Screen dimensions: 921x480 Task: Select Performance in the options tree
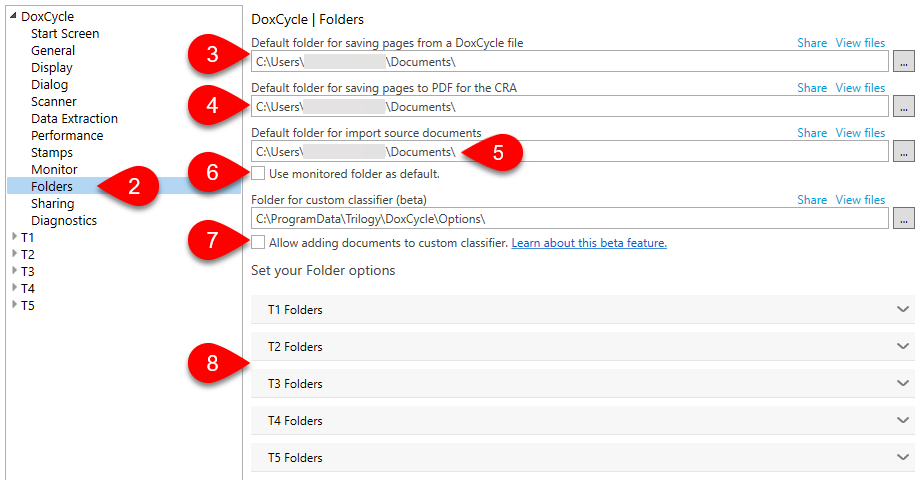point(67,136)
